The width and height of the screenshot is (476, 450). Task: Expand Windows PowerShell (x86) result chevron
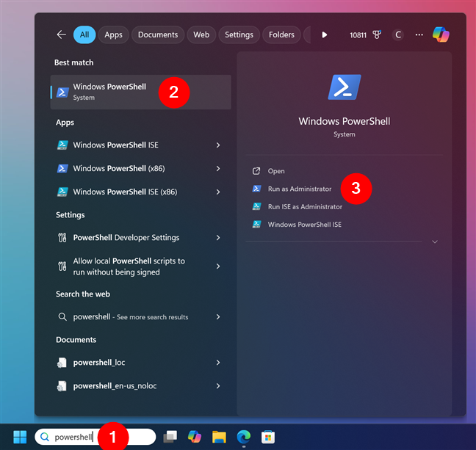[x=218, y=168]
